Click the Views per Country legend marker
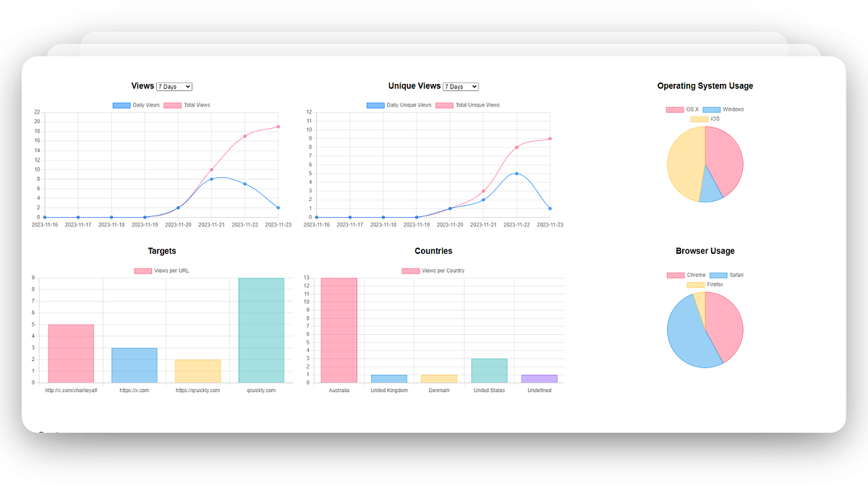This screenshot has width=868, height=489. coord(410,270)
